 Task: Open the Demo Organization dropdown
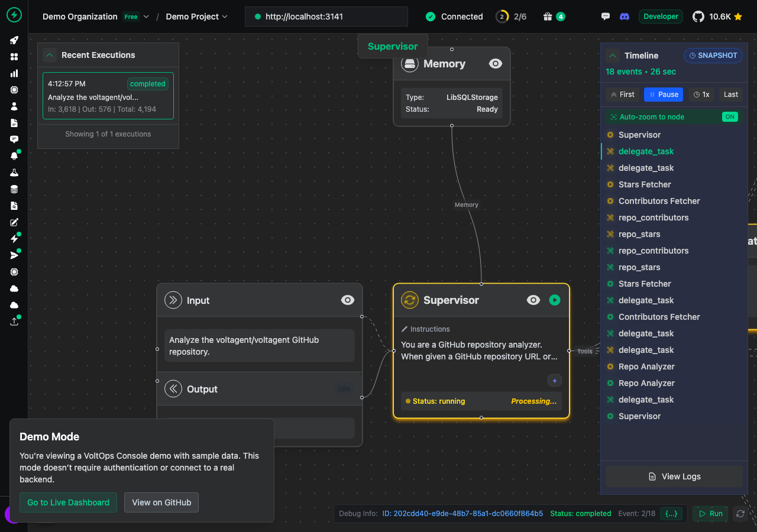(96, 17)
